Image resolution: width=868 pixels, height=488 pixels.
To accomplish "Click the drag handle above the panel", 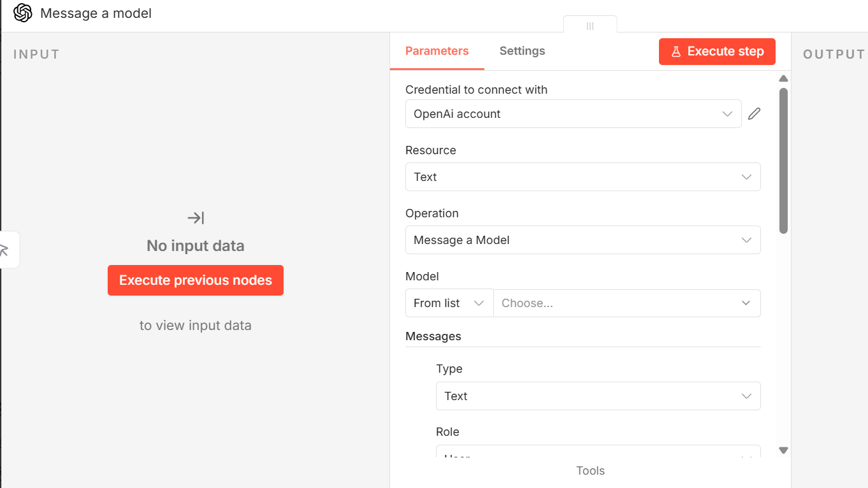I will point(590,25).
